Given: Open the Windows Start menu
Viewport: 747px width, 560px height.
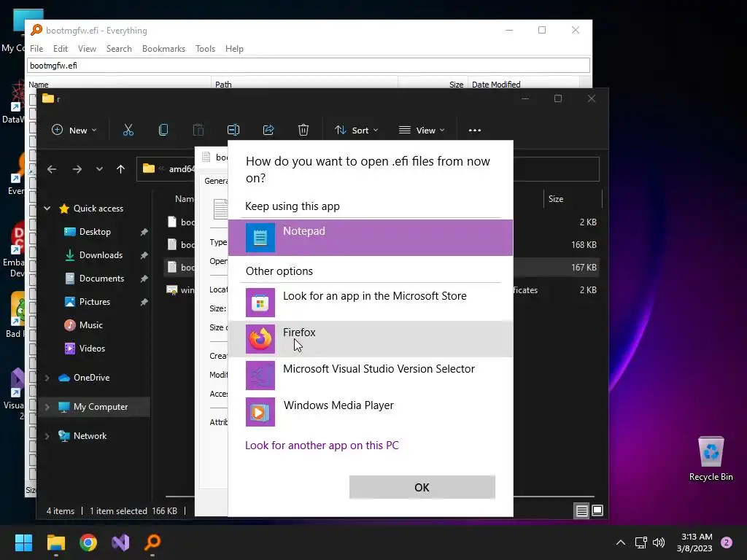Looking at the screenshot, I should click(23, 542).
